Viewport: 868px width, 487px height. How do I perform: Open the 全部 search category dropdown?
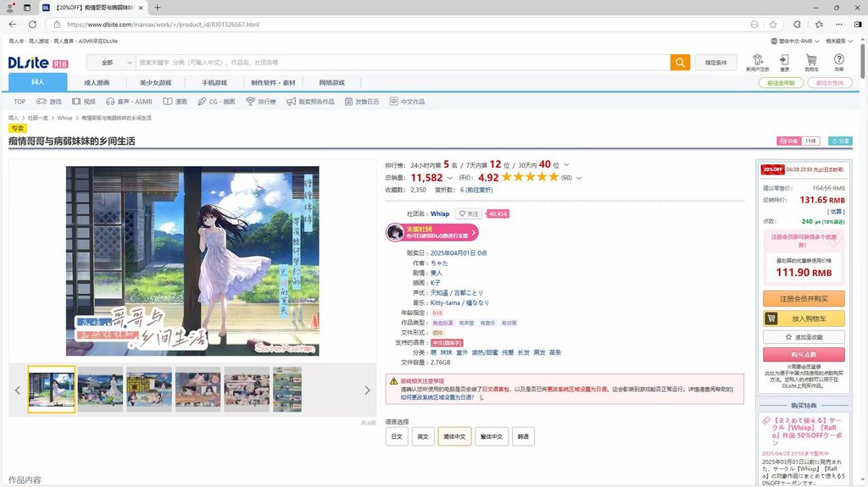pos(111,63)
